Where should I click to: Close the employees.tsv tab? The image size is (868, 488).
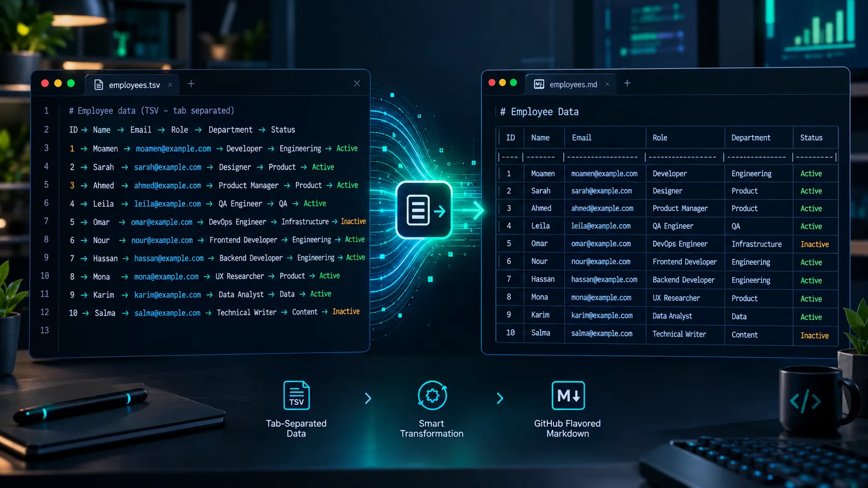tap(170, 85)
